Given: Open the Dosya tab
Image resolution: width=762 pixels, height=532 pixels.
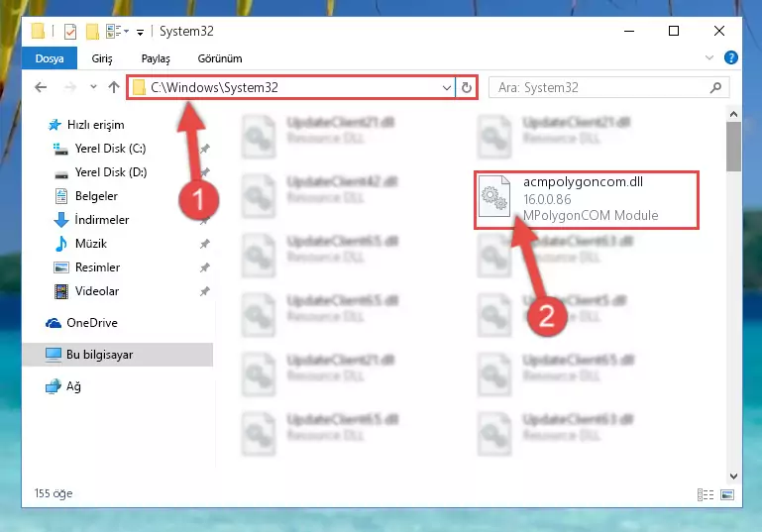Looking at the screenshot, I should point(50,58).
